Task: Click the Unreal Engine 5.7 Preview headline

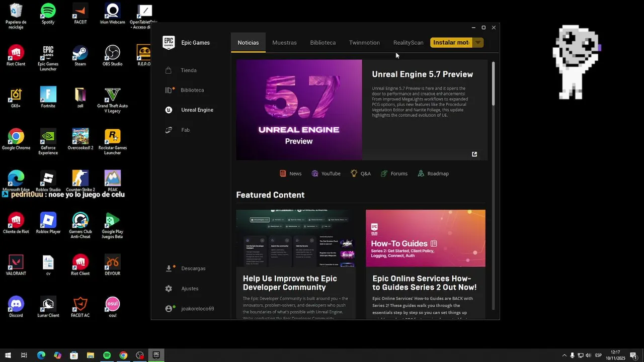Action: [422, 74]
